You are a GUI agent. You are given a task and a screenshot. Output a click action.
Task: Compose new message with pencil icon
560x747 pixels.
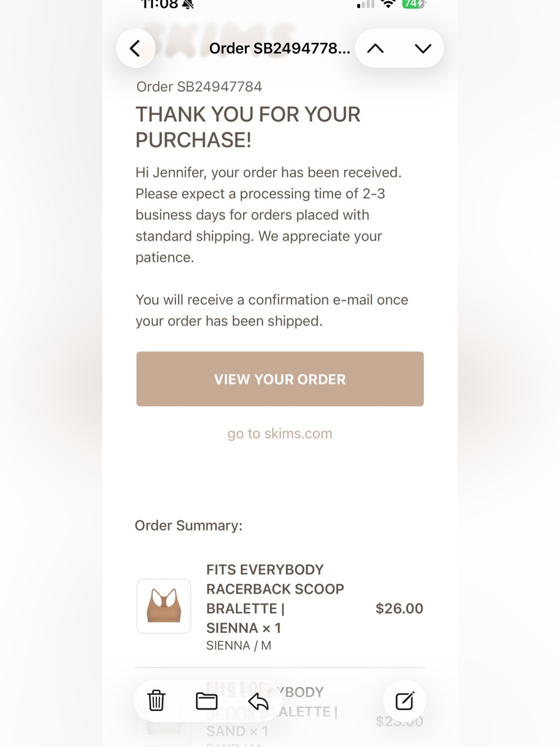(404, 700)
